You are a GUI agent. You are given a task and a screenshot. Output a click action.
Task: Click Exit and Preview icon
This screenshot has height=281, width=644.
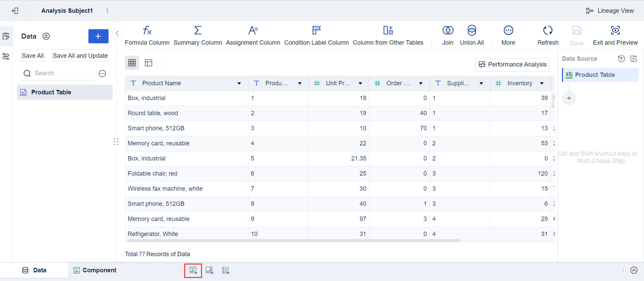(615, 31)
